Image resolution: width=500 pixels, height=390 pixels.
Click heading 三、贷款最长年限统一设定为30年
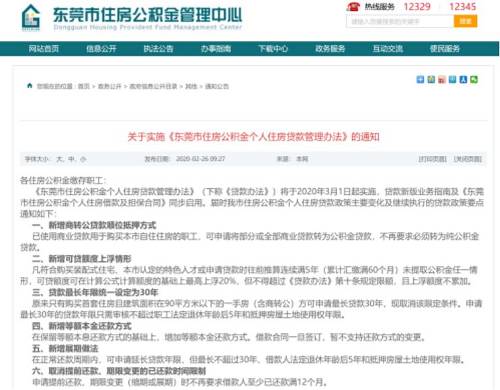(95, 292)
